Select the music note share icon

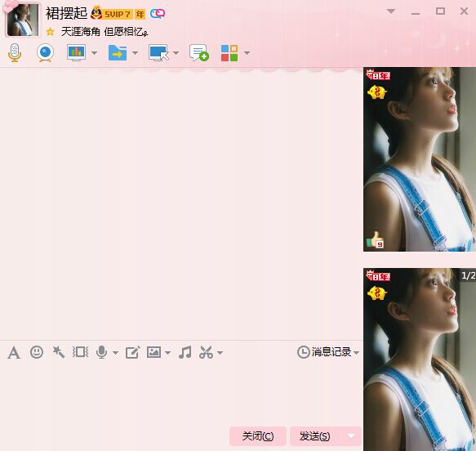[185, 352]
